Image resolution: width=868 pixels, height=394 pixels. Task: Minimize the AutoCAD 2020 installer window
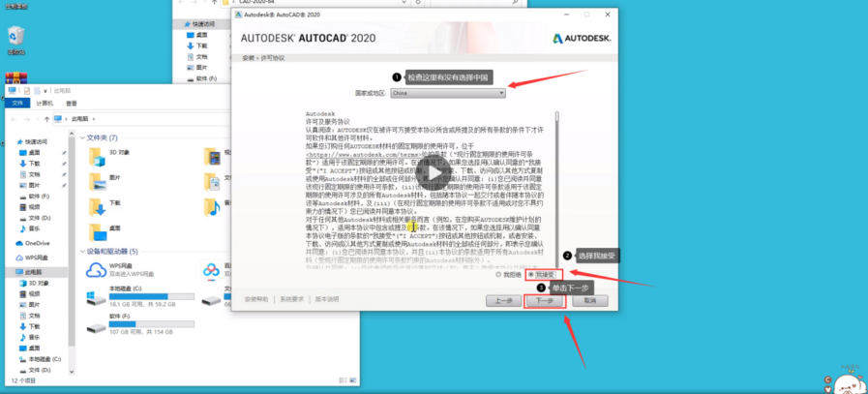tap(566, 15)
